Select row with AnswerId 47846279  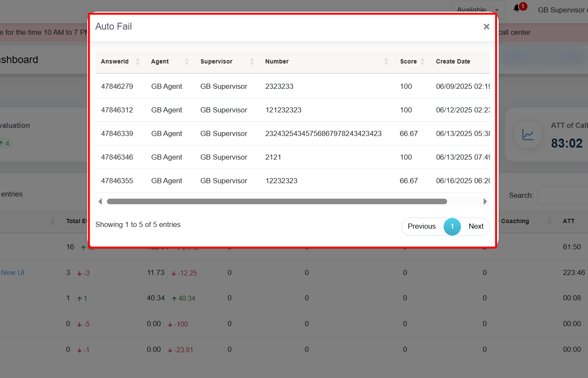pyautogui.click(x=117, y=86)
